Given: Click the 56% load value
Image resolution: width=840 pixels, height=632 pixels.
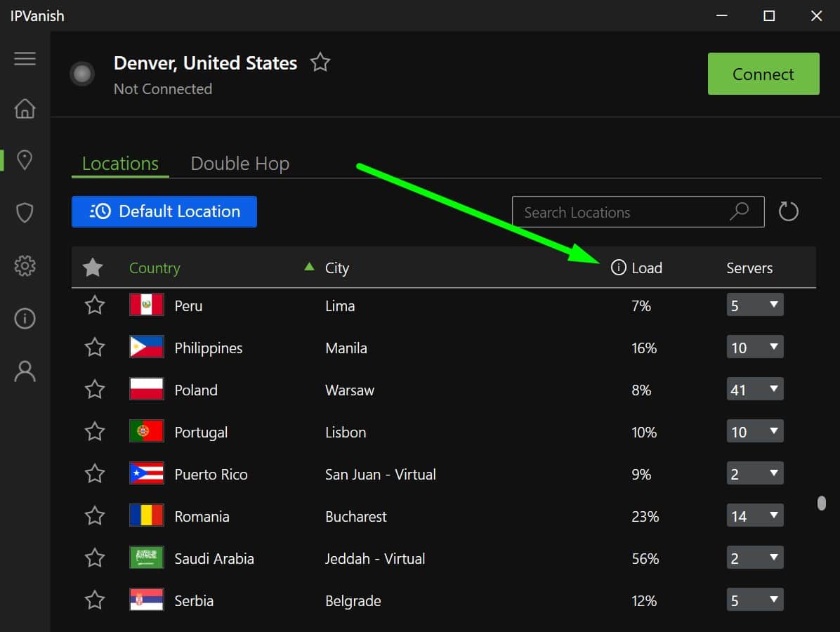Looking at the screenshot, I should tap(645, 559).
